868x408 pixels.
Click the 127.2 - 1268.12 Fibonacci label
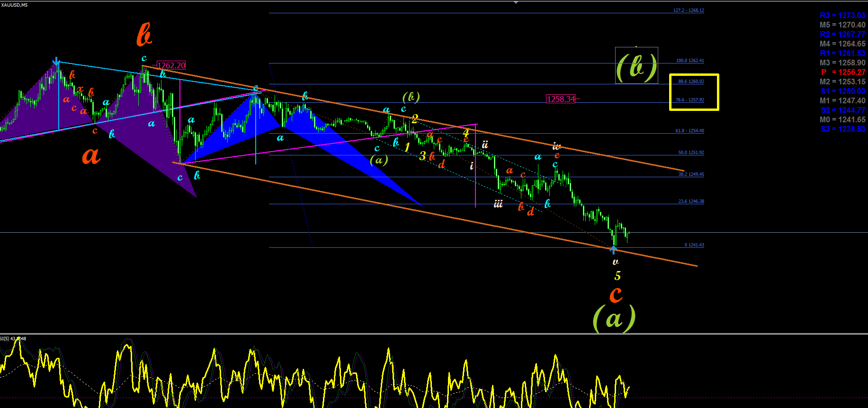click(x=689, y=10)
